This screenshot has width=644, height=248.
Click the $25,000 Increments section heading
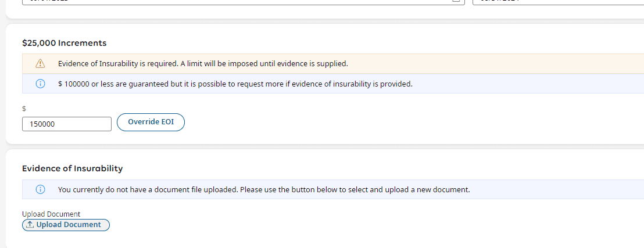pos(64,43)
